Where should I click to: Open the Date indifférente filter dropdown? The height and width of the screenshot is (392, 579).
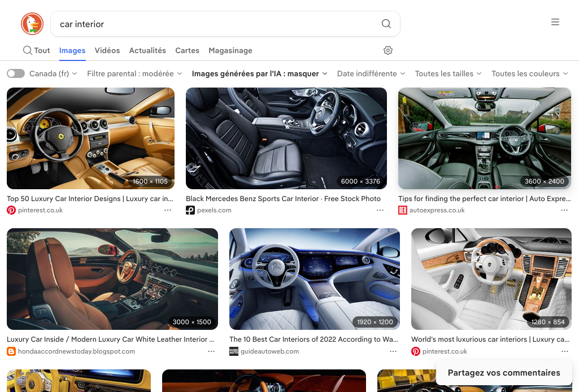[371, 73]
